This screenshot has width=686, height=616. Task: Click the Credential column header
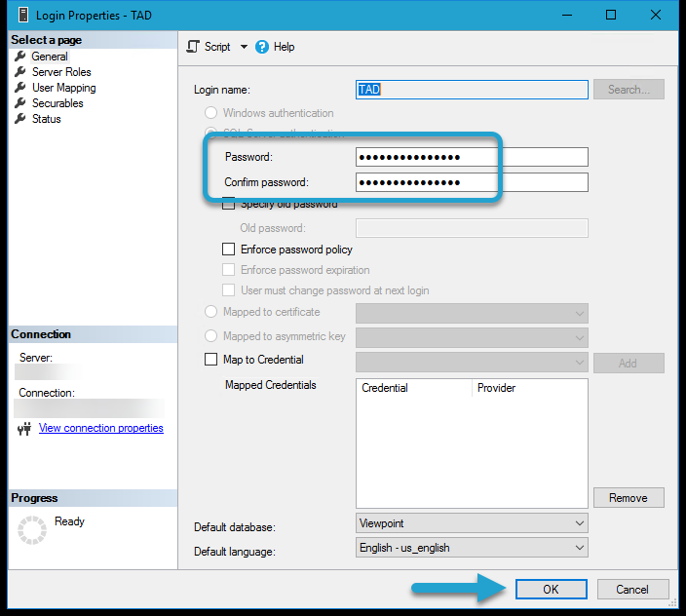(414, 388)
